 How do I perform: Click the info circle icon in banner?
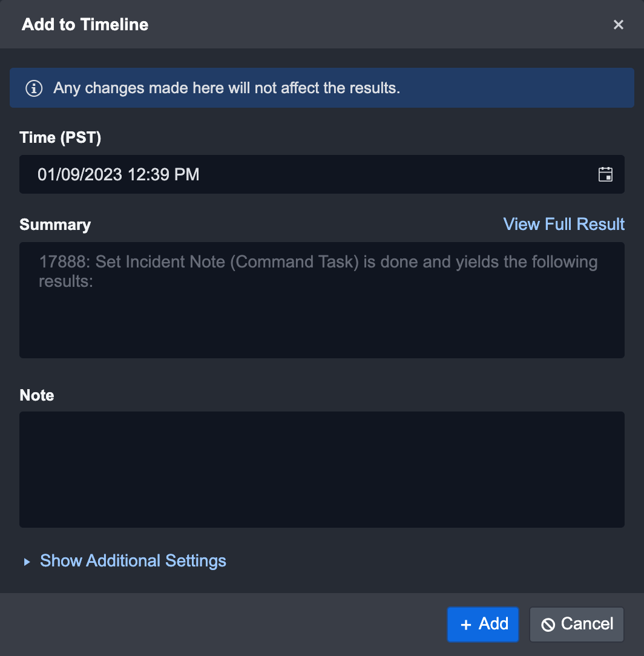34,88
